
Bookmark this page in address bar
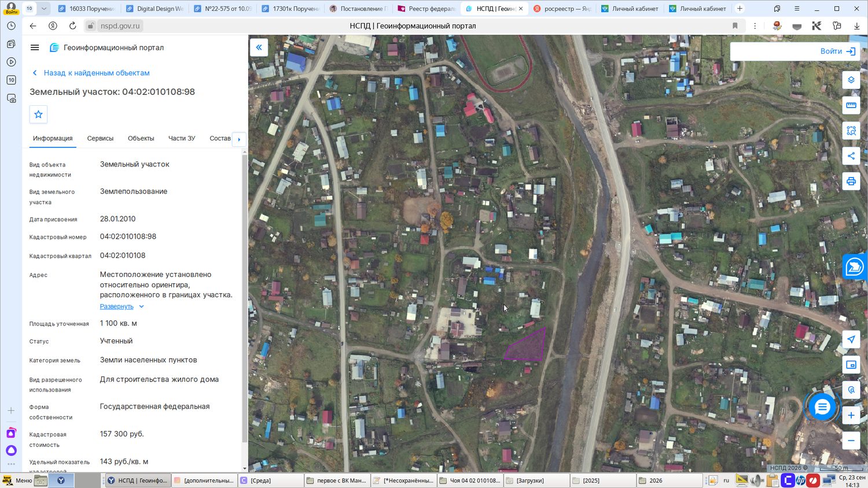pyautogui.click(x=735, y=25)
